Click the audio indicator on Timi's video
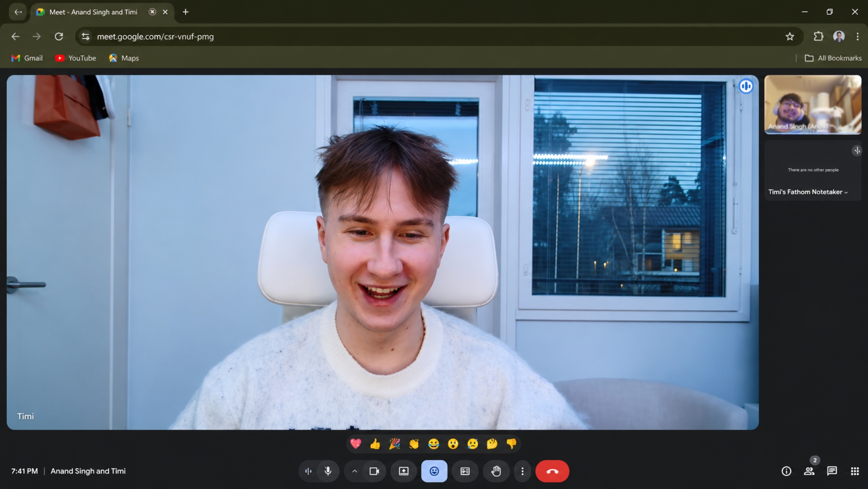Viewport: 868px width, 489px height. 746,86
